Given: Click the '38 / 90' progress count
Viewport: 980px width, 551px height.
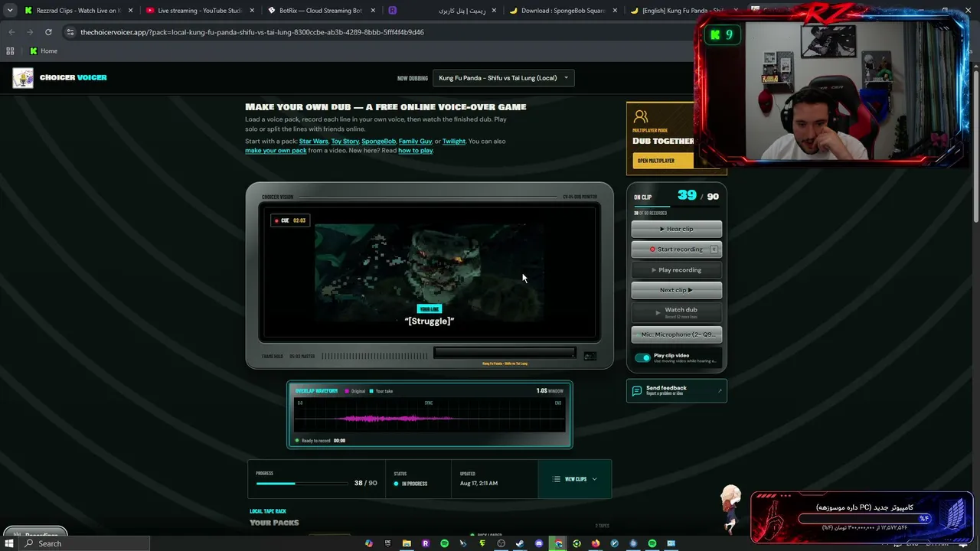Looking at the screenshot, I should (366, 484).
